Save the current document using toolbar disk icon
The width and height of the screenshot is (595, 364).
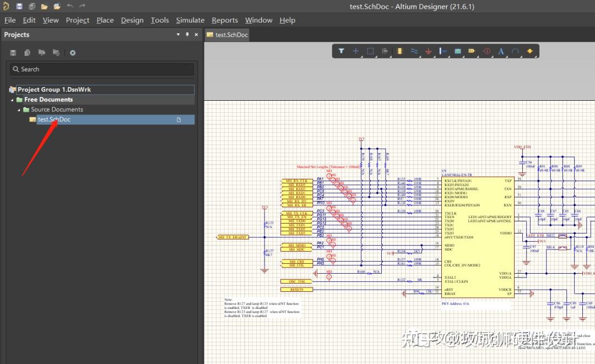click(19, 6)
